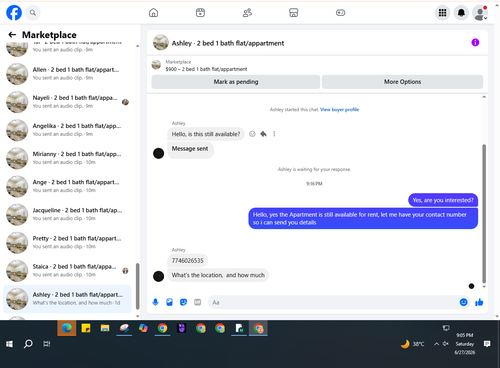The width and height of the screenshot is (500, 368).
Task: Open Windows taskbar search
Action: (x=28, y=344)
